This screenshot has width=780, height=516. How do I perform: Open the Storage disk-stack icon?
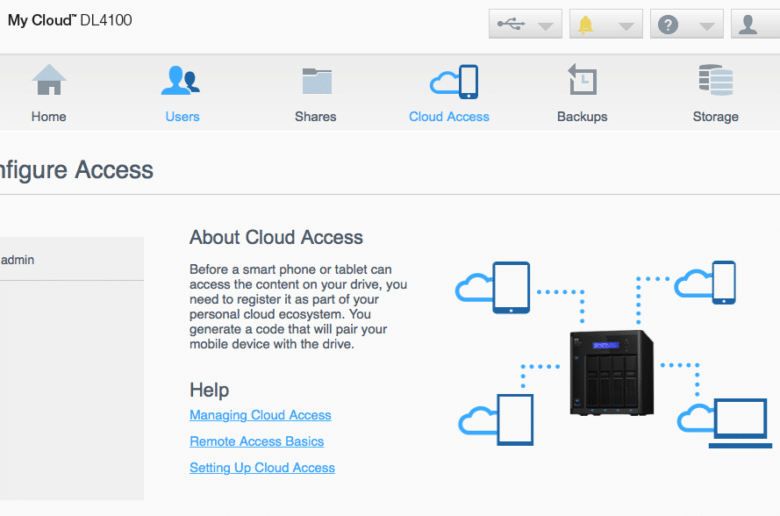click(716, 80)
